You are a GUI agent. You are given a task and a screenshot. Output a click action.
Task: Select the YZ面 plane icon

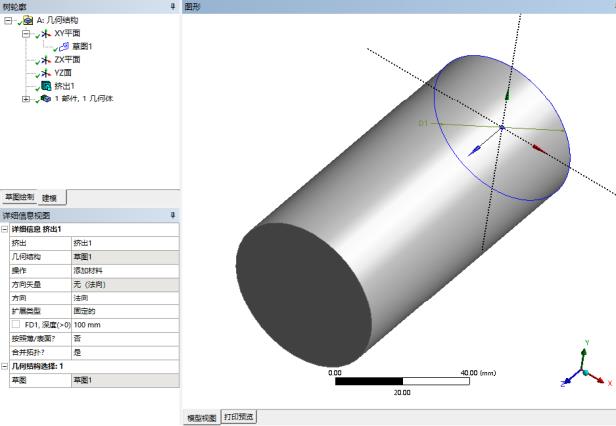tap(46, 72)
